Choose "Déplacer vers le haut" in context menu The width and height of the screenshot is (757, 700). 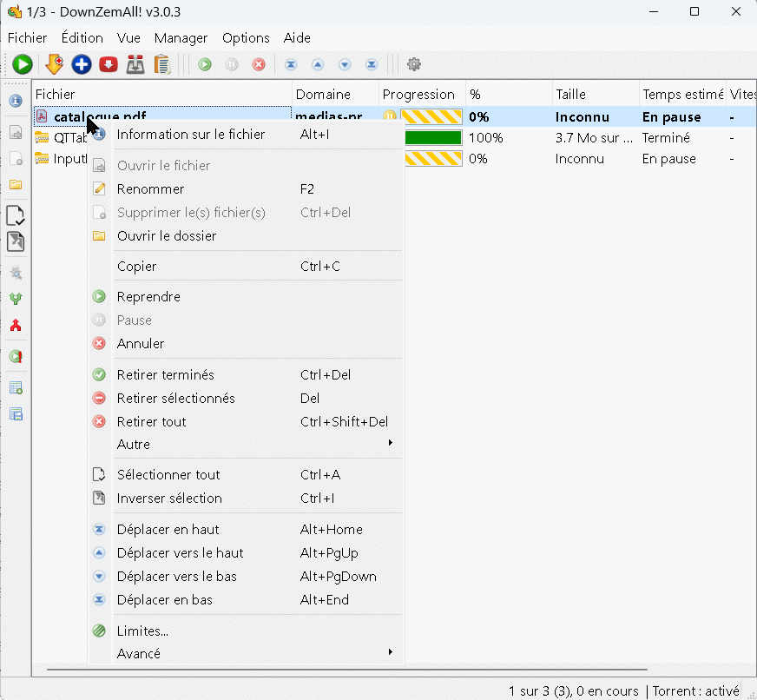point(247,552)
